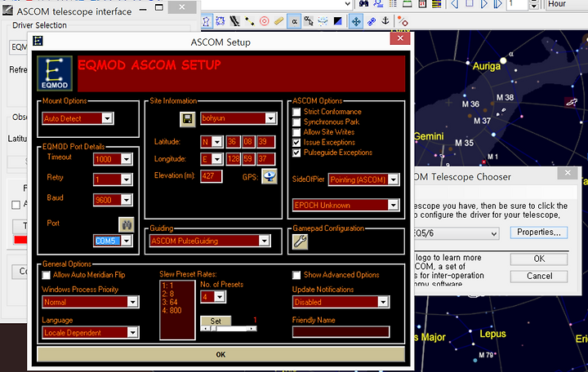Click the Friendly Name input field
The image size is (588, 372).
tap(341, 332)
